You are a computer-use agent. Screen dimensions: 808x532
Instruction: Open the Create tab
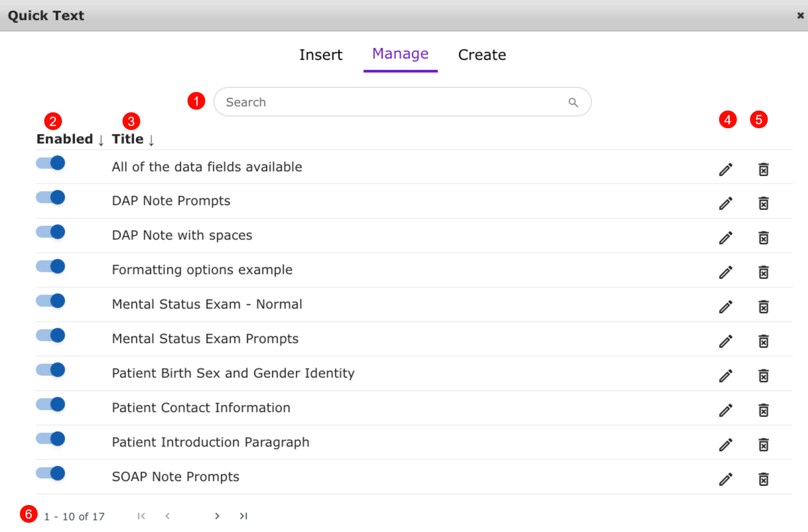click(482, 55)
